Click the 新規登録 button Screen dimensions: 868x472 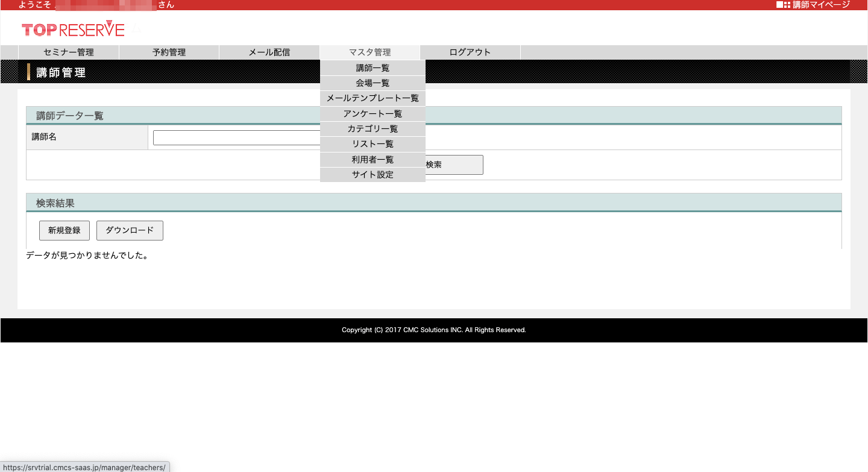point(64,230)
